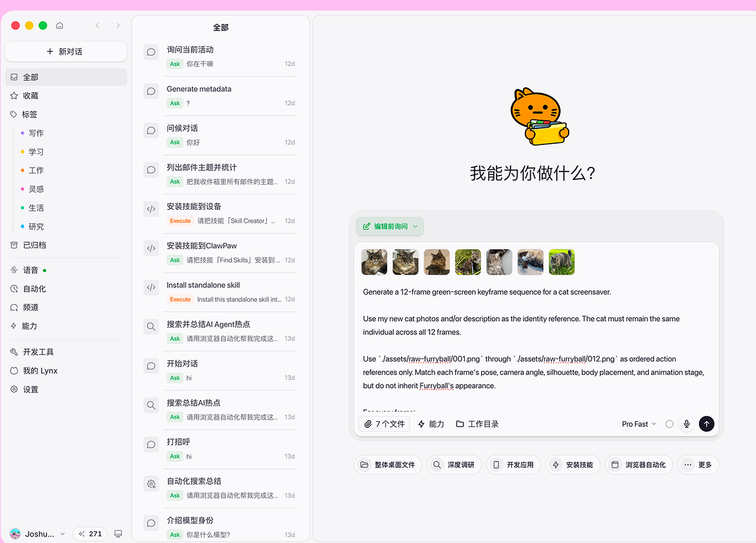Click the gear icon beside 自动化搜索总结
This screenshot has width=756, height=543.
click(x=151, y=483)
